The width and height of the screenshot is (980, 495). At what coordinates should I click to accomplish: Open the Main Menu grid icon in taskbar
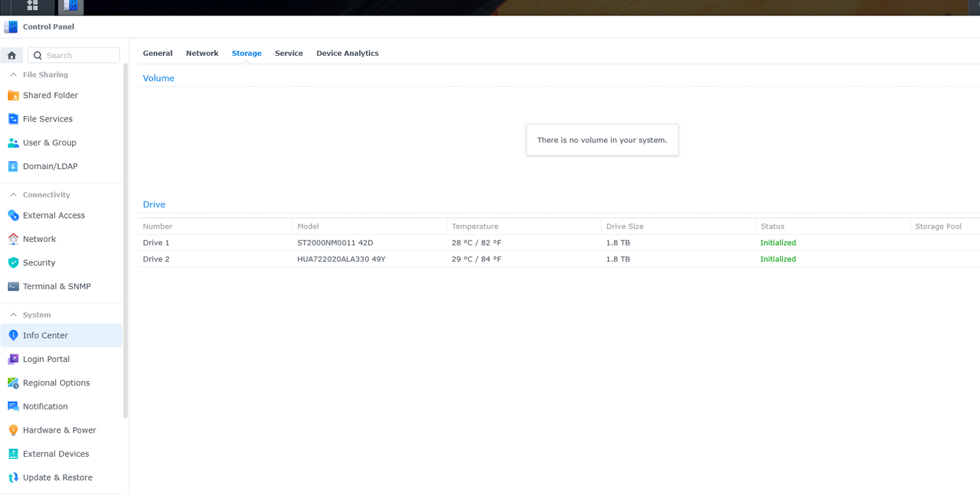point(33,6)
